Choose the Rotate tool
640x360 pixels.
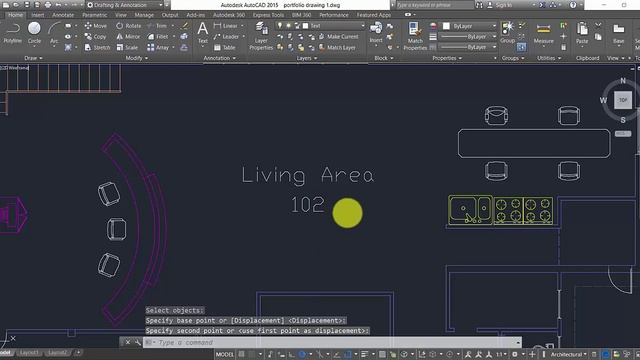(x=129, y=26)
